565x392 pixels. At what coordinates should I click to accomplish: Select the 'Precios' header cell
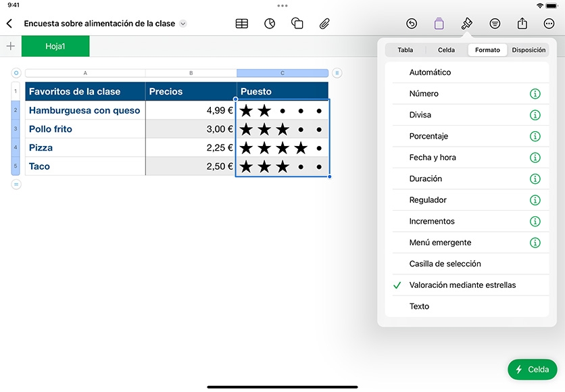click(x=191, y=91)
